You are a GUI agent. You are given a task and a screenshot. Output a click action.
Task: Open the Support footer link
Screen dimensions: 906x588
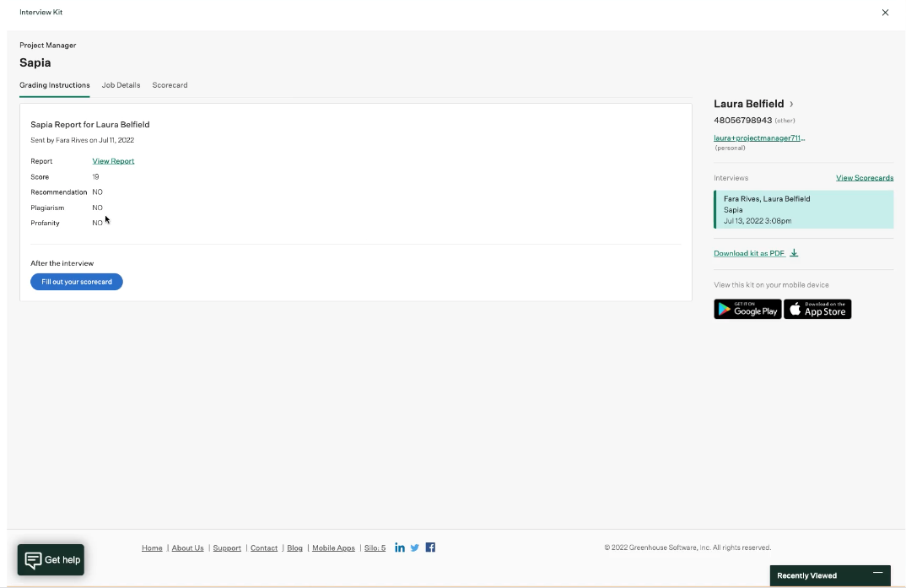pyautogui.click(x=227, y=548)
